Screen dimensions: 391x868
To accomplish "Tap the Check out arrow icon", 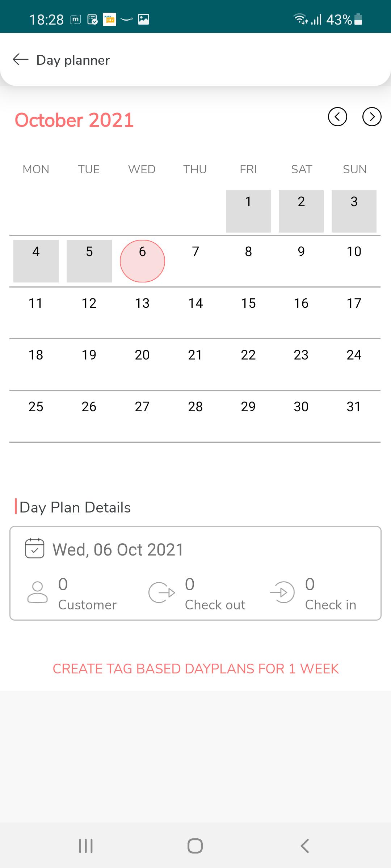I will (x=162, y=592).
